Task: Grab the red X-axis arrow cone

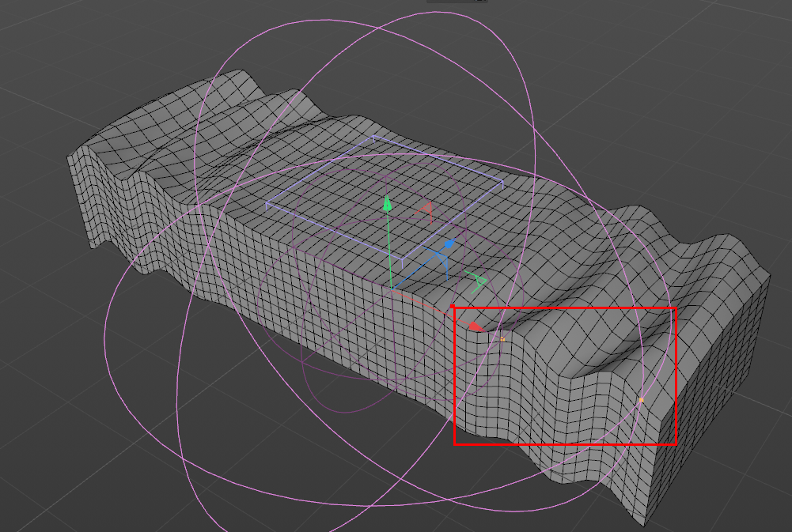Action: (x=476, y=327)
